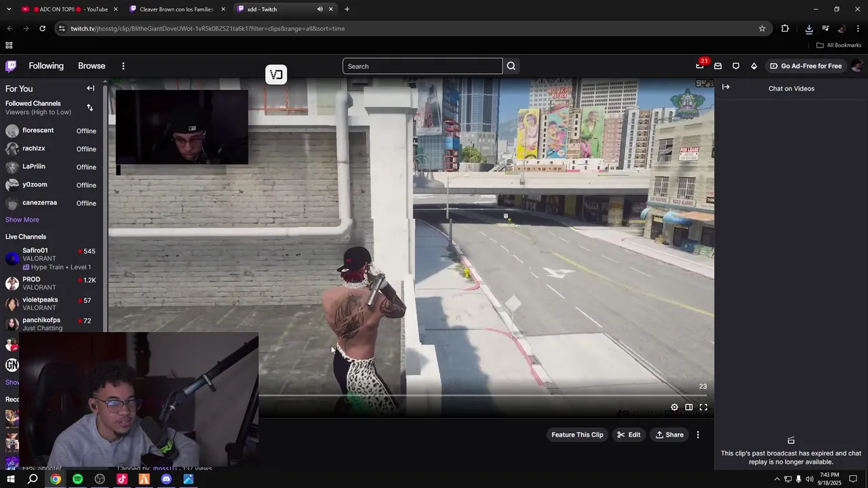This screenshot has height=488, width=868.
Task: Collapse the Chat on Videos panel
Action: pos(726,87)
